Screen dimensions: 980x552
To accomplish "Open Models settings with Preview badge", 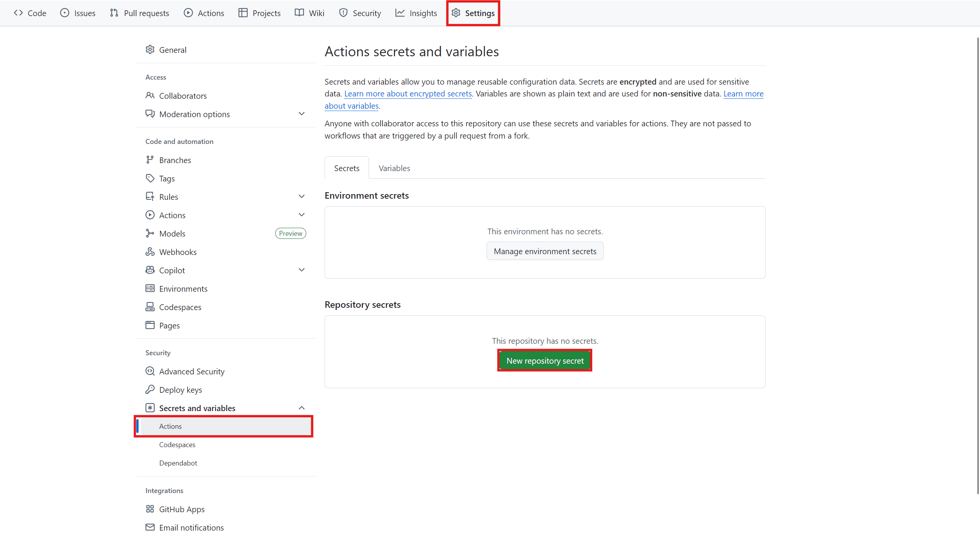I will (226, 234).
